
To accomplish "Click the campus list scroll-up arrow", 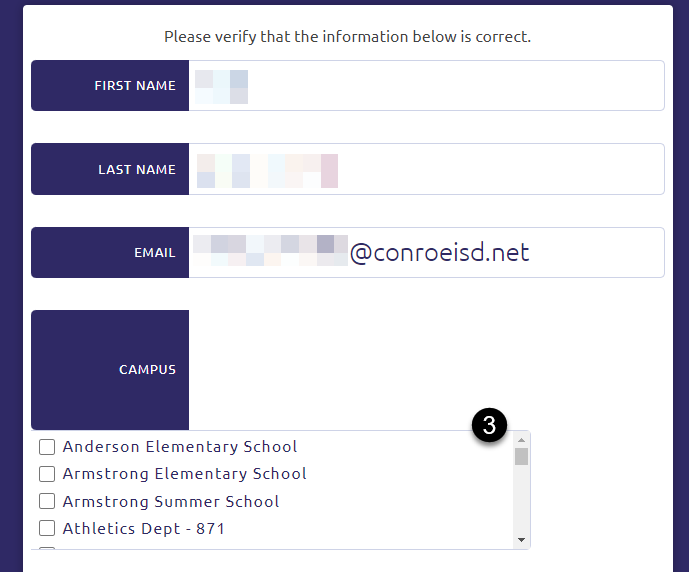I will click(521, 440).
